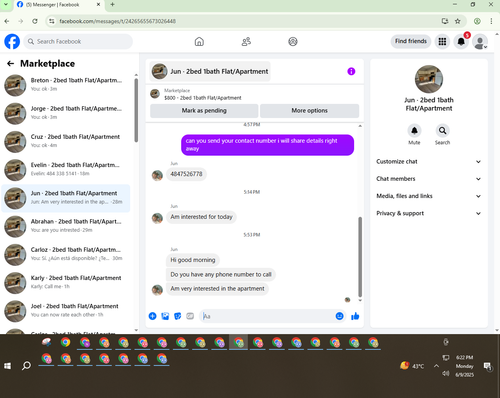
Task: Click message 'Do you have any phone number to call'
Action: [x=221, y=275]
